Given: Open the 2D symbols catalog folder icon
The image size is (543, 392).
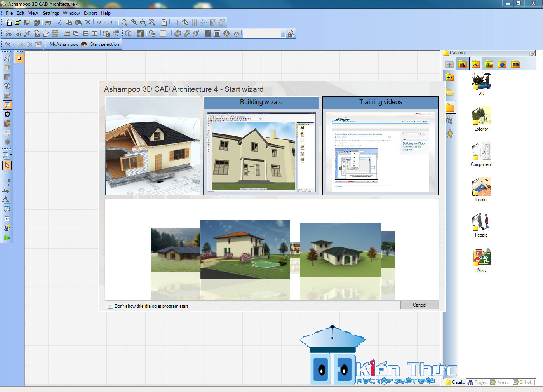Looking at the screenshot, I should pyautogui.click(x=515, y=64).
